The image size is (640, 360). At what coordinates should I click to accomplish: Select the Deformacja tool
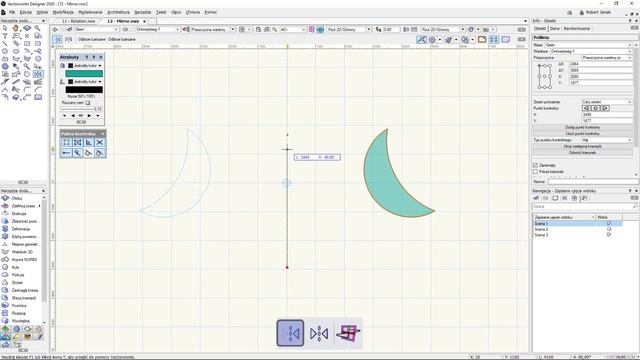click(20, 229)
